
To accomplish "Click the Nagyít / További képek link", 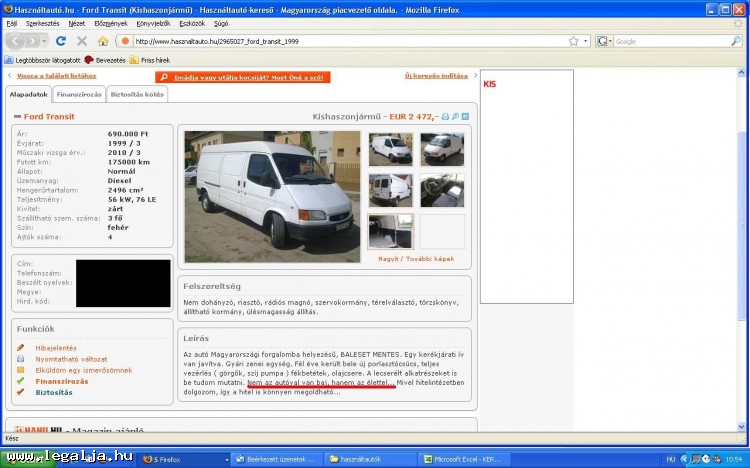I will 415,258.
